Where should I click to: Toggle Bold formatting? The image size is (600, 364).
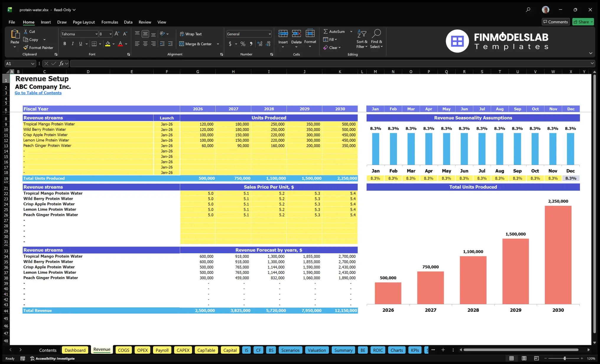[65, 44]
